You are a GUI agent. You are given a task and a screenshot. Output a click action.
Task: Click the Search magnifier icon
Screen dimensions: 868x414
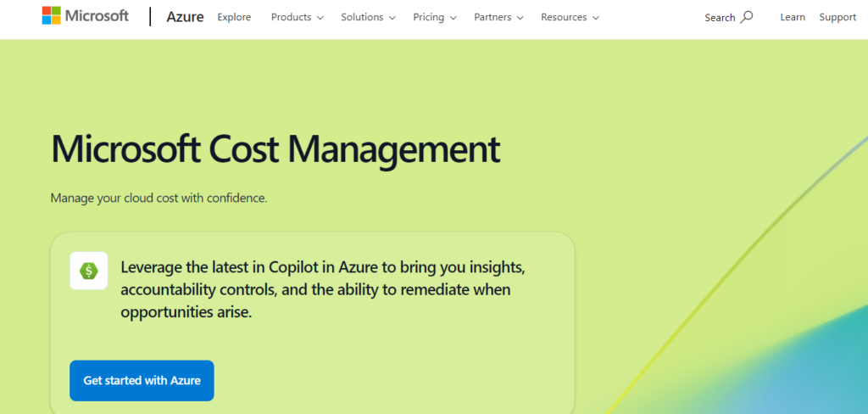(x=746, y=17)
